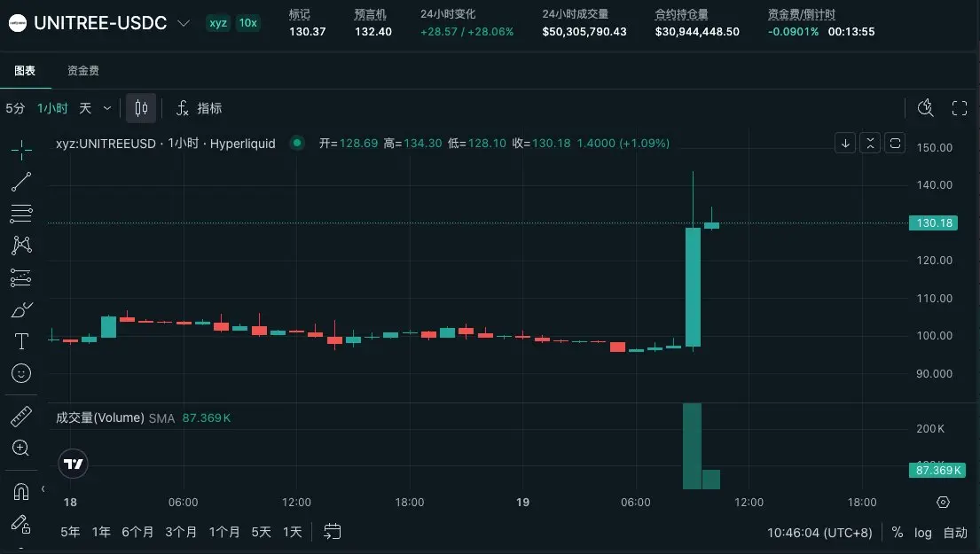Expand the timeframe interval dropdown chevron

pos(107,108)
